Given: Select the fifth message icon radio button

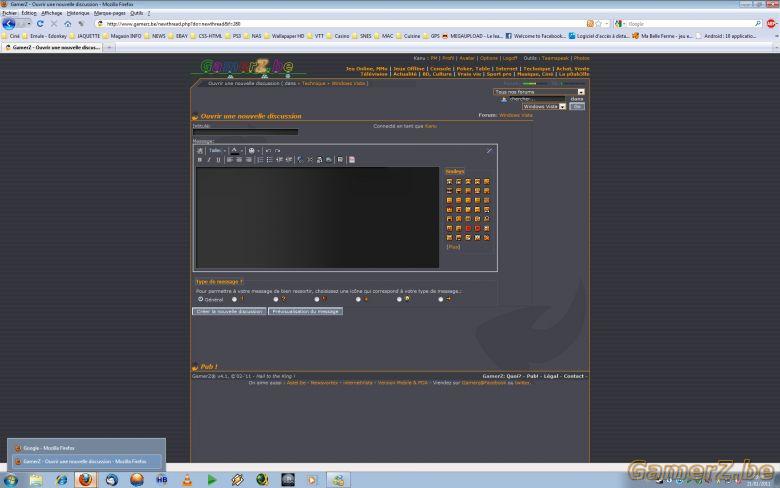Looking at the screenshot, I should point(358,299).
